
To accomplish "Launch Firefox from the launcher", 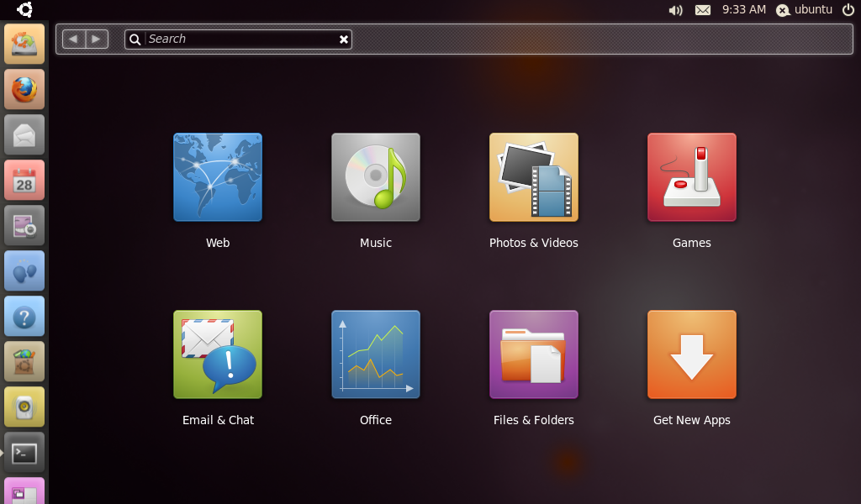I will [x=24, y=89].
